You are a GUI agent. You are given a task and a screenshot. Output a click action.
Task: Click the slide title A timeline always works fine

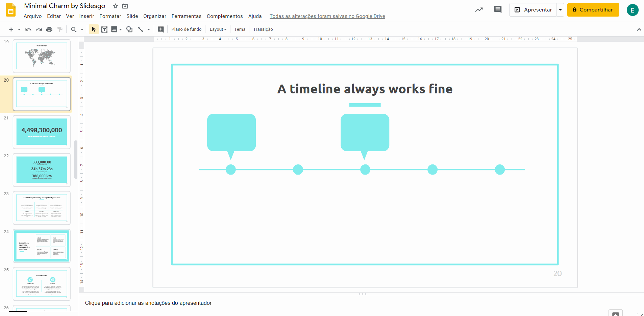[365, 89]
